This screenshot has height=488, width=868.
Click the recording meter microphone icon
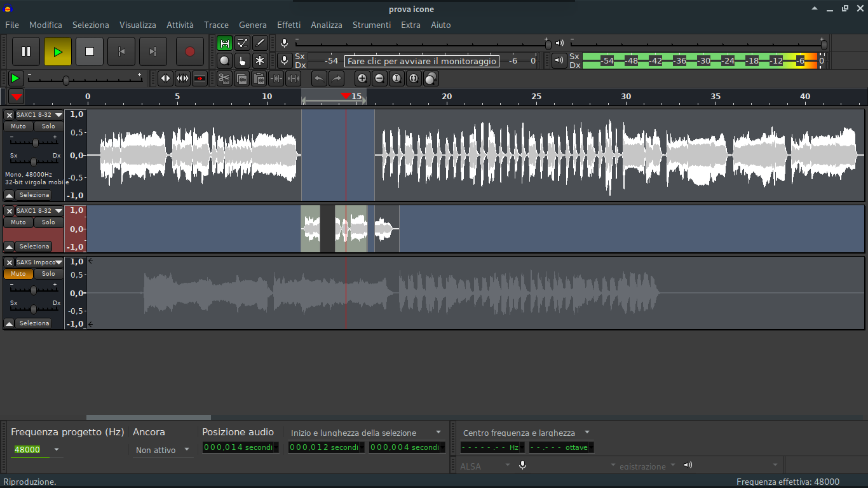285,61
